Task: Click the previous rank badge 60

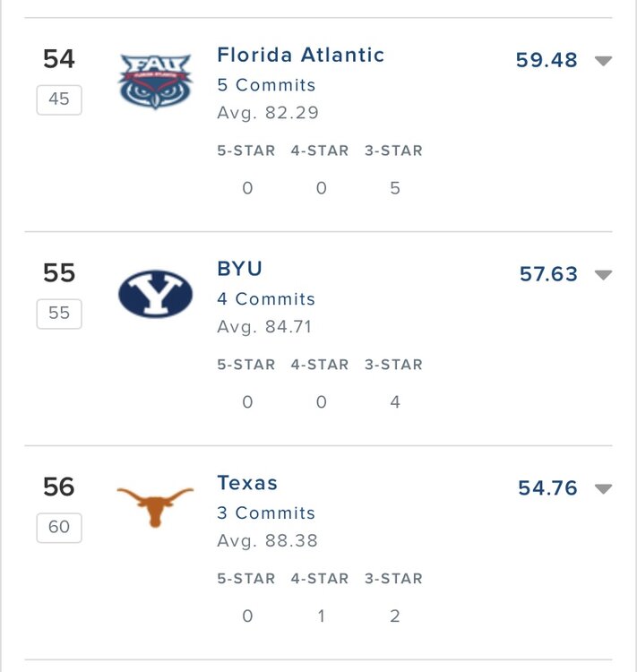Action: click(59, 527)
